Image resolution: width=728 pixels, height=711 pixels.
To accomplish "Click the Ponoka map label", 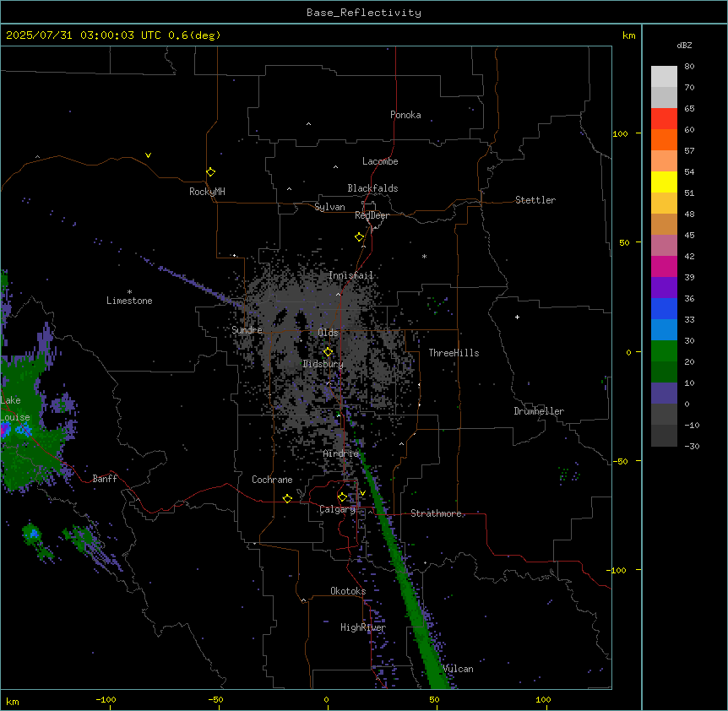I will [405, 115].
